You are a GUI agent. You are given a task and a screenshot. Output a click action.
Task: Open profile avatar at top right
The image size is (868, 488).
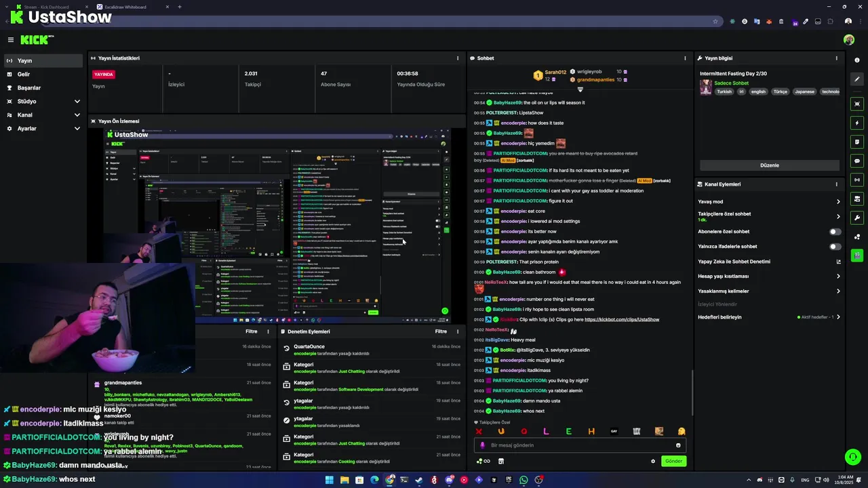tap(848, 40)
